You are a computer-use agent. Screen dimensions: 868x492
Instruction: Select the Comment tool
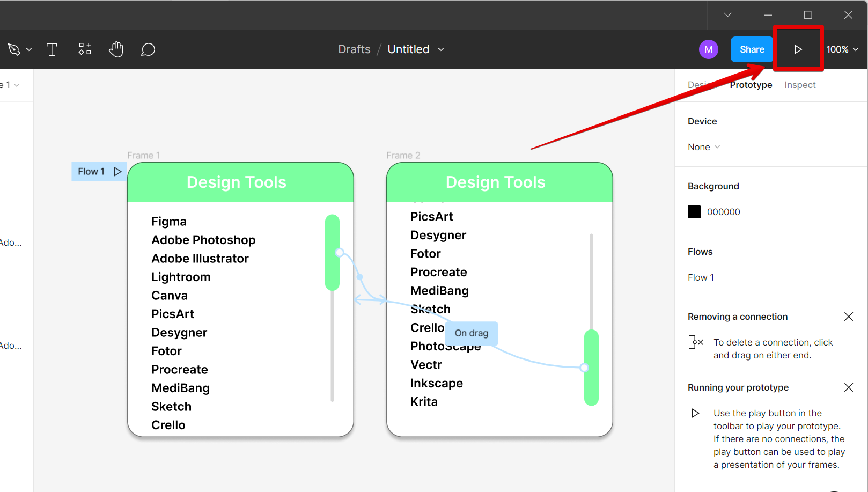pos(148,49)
